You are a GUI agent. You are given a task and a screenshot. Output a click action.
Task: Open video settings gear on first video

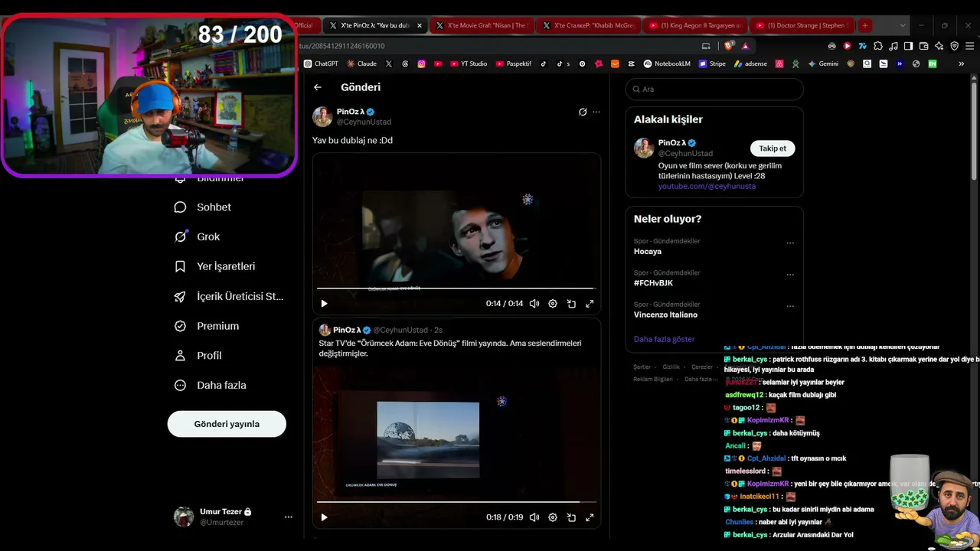(553, 304)
